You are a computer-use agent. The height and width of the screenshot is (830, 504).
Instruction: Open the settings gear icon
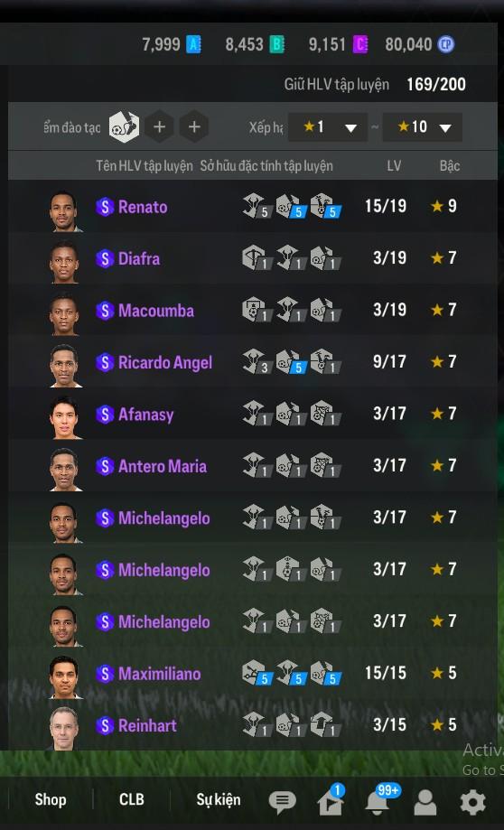472,803
